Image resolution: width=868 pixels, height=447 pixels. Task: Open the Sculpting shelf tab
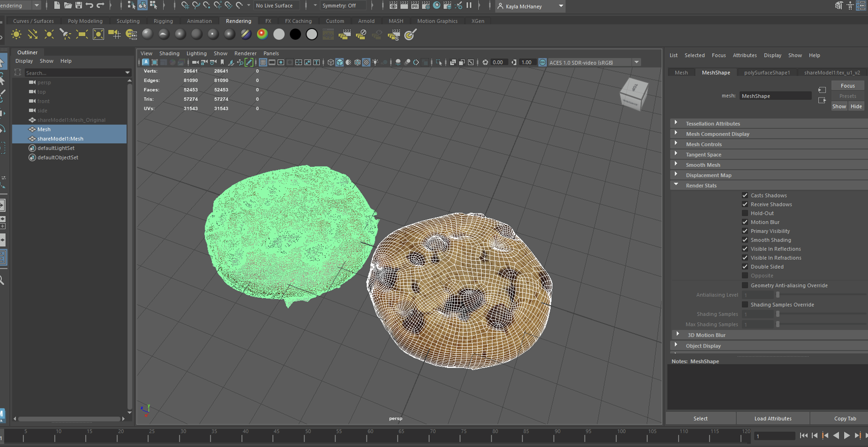click(128, 21)
